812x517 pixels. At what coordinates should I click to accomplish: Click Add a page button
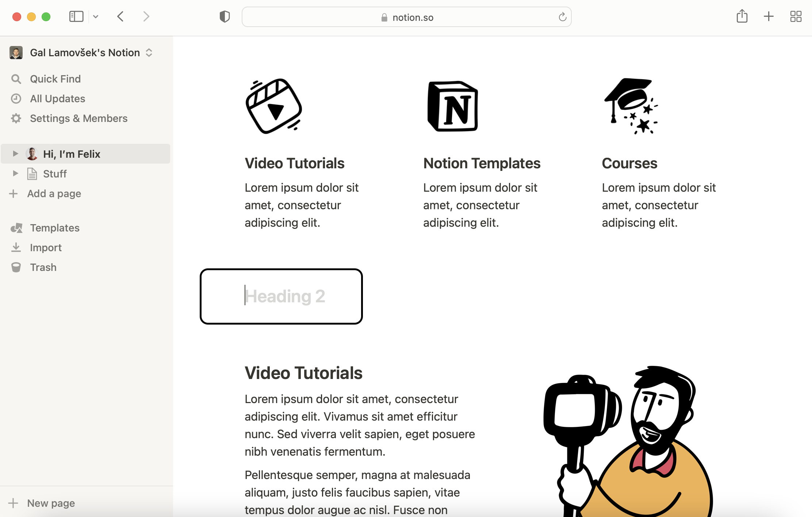[x=54, y=194]
